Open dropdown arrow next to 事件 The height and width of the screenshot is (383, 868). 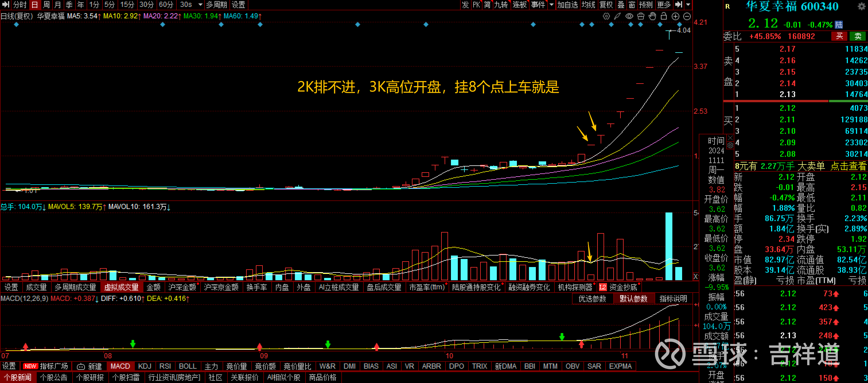click(551, 5)
